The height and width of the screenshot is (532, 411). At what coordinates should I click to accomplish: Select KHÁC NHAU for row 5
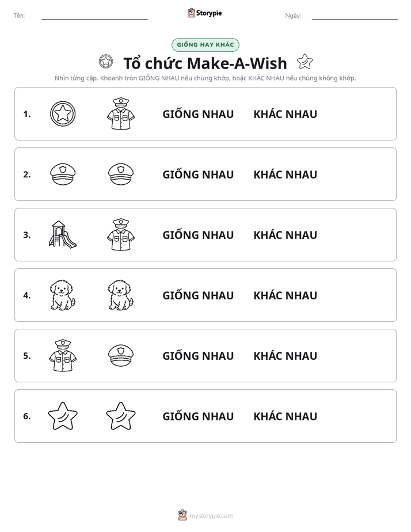285,356
